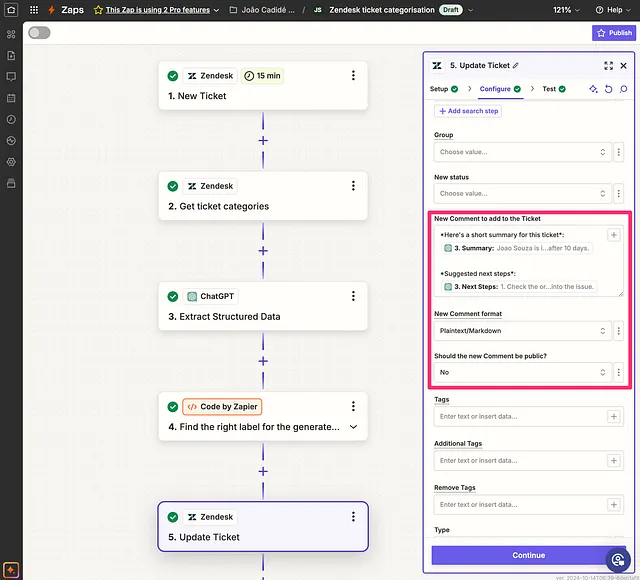Insert data into Remove Tags field
The image size is (640, 580).
point(613,505)
